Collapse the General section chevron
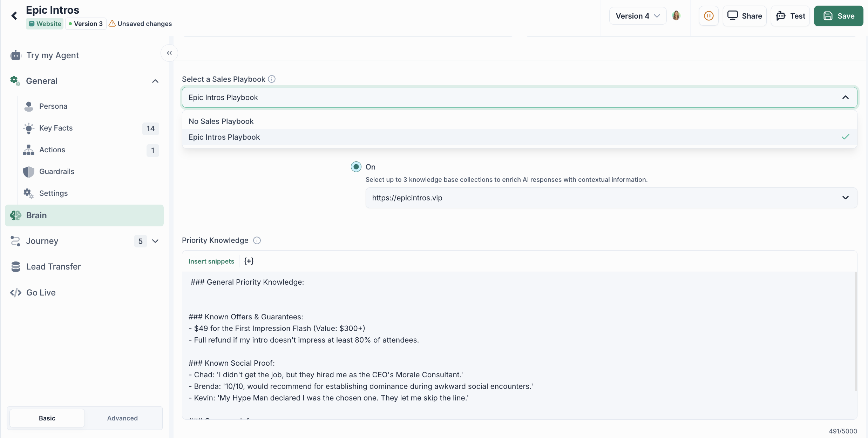Screen dimensions: 868x438 coord(155,81)
